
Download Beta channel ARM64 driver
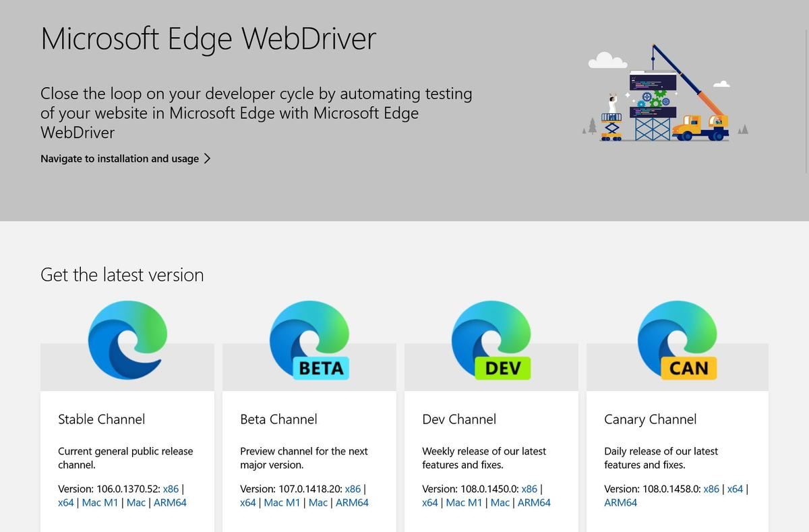tap(352, 502)
